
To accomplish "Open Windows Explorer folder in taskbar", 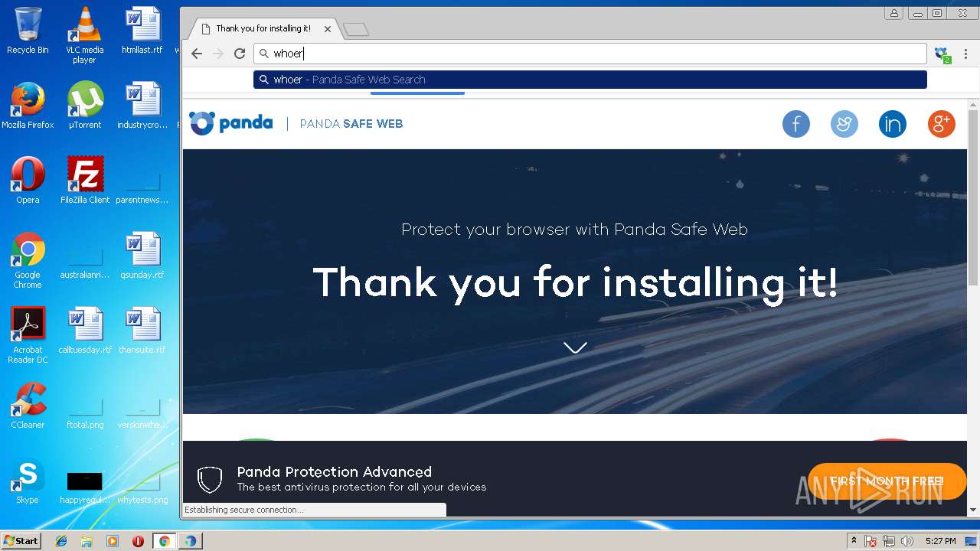I will point(87,541).
